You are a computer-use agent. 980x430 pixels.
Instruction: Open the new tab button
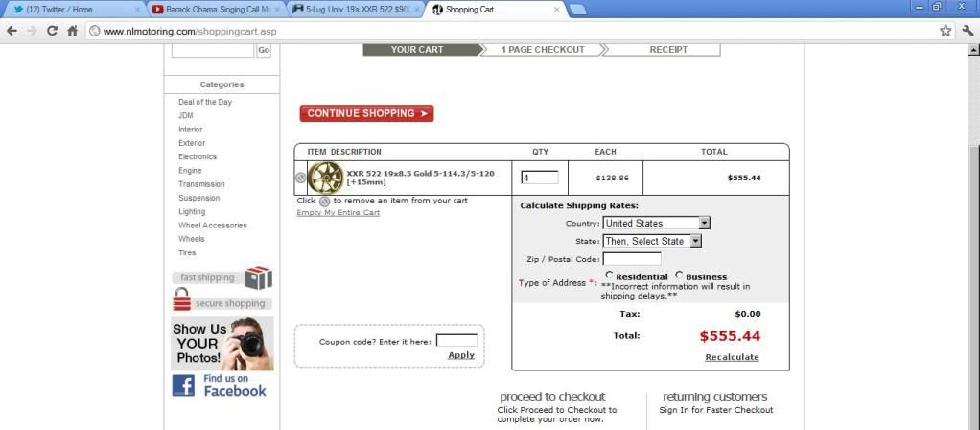click(x=578, y=10)
